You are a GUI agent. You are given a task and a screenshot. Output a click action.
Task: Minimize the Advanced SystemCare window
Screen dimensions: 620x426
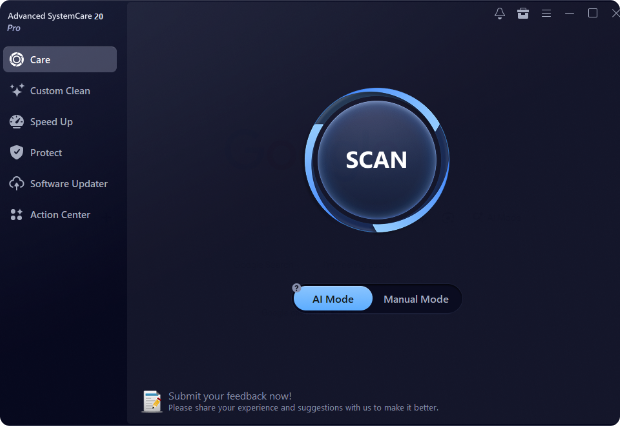[569, 13]
